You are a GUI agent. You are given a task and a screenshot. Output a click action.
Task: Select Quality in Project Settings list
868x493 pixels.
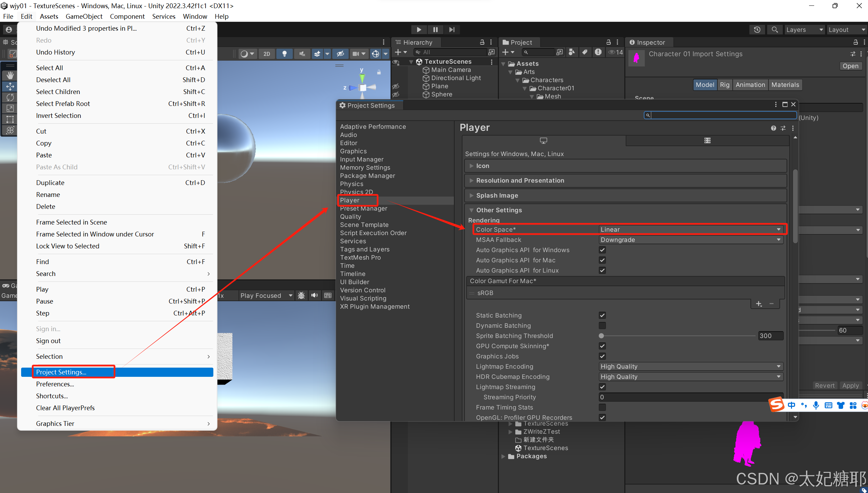[350, 217]
